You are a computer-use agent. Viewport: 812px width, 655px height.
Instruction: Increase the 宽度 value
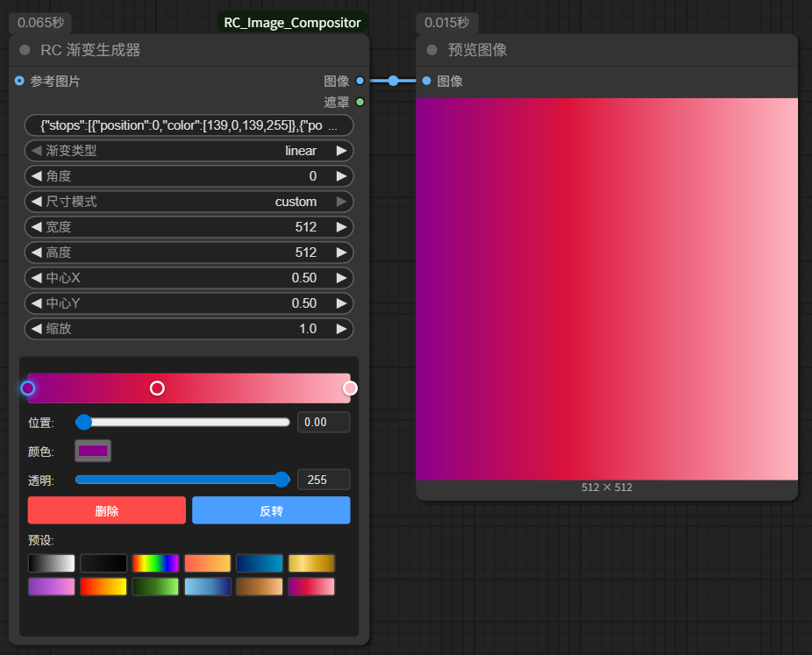(341, 227)
